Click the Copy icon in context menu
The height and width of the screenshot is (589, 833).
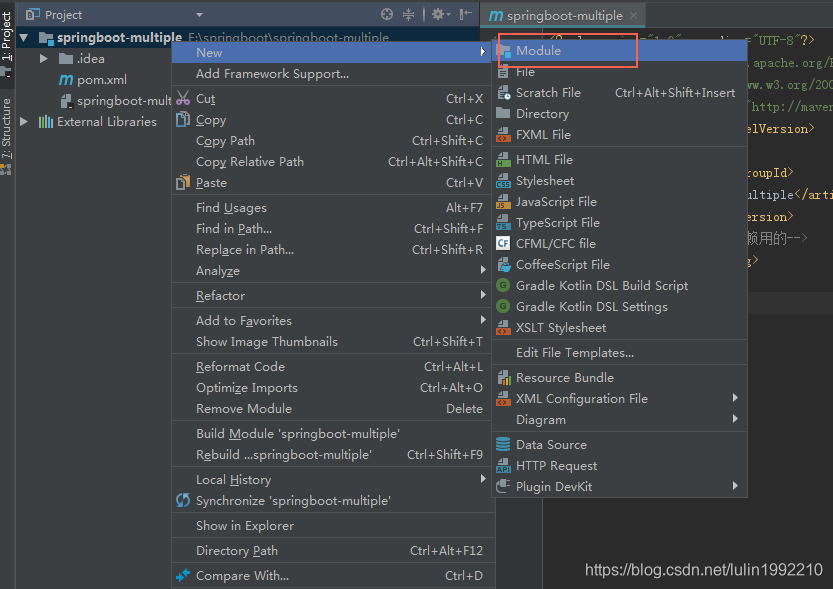click(183, 119)
